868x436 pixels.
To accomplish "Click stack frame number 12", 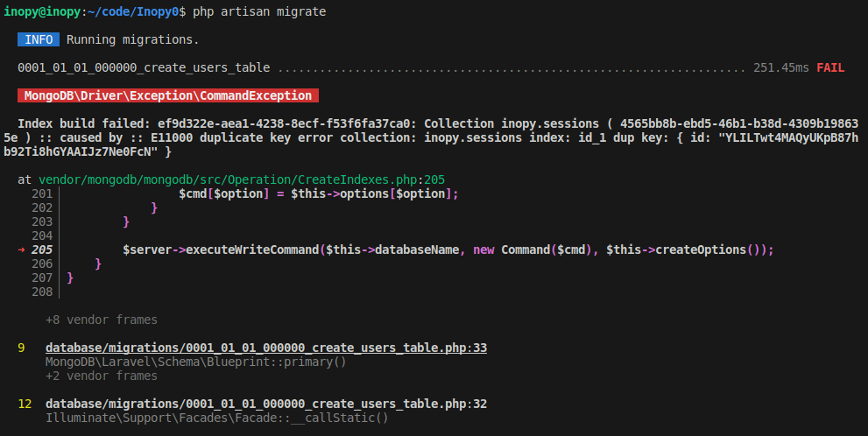I will [x=25, y=404].
